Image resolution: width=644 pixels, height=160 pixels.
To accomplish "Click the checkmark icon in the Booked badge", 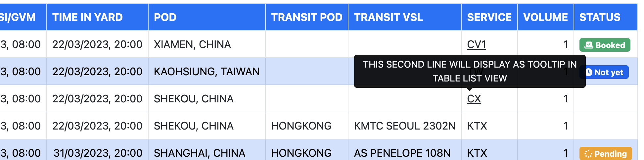I will (589, 45).
